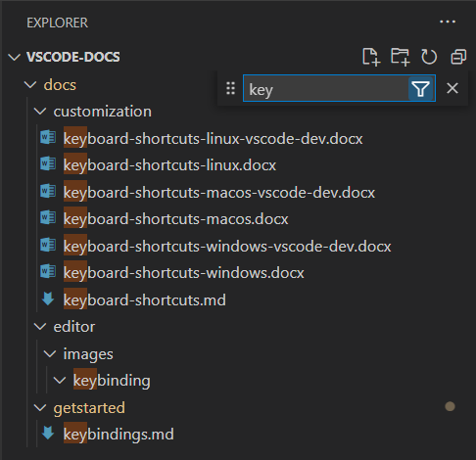Open keybindings.md file
This screenshot has height=460, width=476.
[x=119, y=434]
